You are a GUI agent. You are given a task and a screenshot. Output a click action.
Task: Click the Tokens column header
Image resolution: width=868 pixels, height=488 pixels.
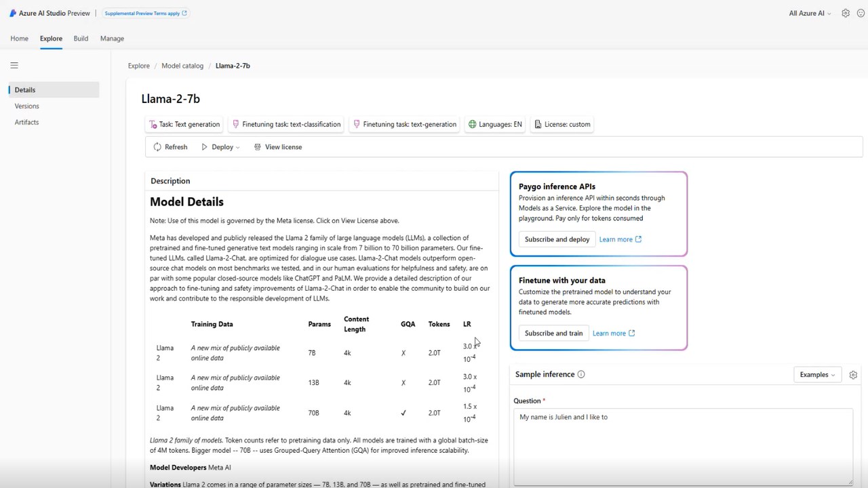point(439,324)
